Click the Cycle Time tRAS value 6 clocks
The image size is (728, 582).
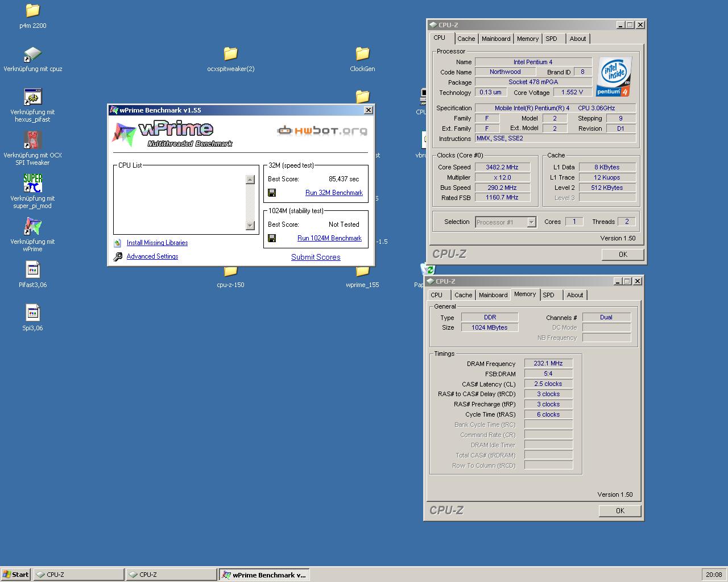point(548,414)
